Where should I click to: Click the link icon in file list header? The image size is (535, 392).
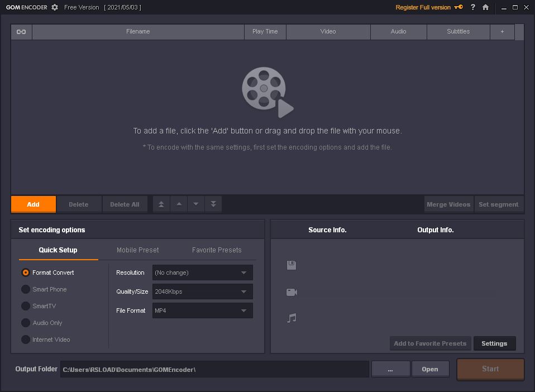click(21, 32)
